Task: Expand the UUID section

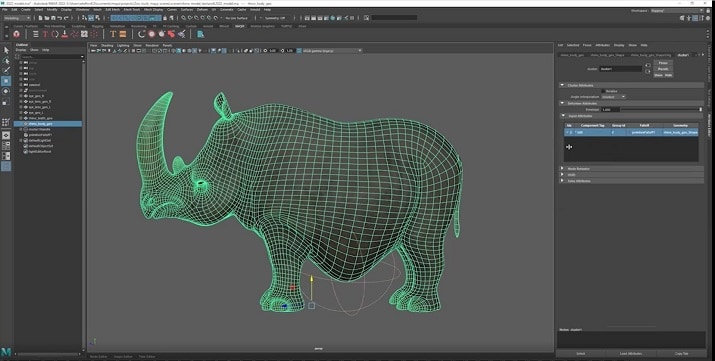Action: coord(563,175)
